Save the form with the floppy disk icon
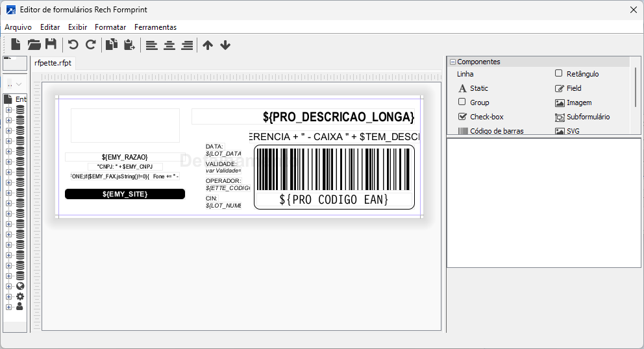 [x=51, y=45]
